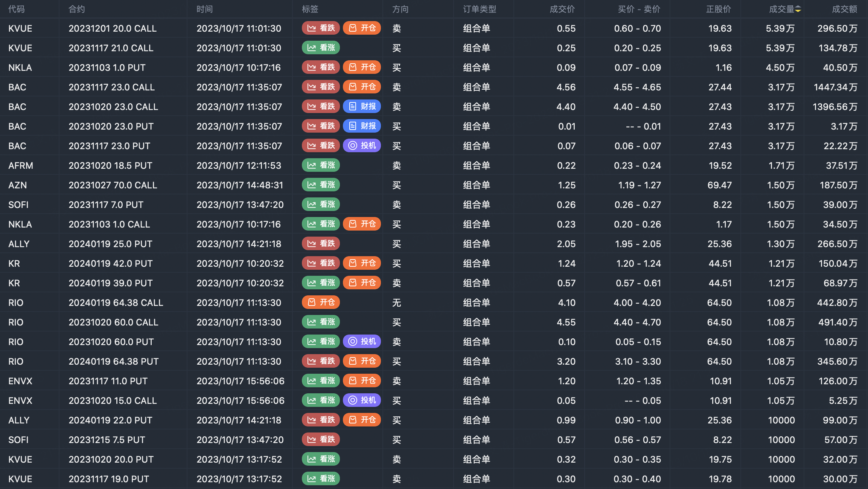Click the 开仓 tag on NKLA 20231103 1.0 PUT
Image resolution: width=868 pixels, height=489 pixels.
coord(362,67)
